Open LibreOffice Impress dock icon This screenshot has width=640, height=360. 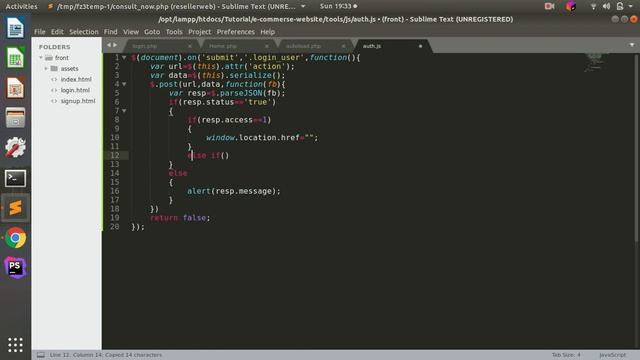point(15,88)
